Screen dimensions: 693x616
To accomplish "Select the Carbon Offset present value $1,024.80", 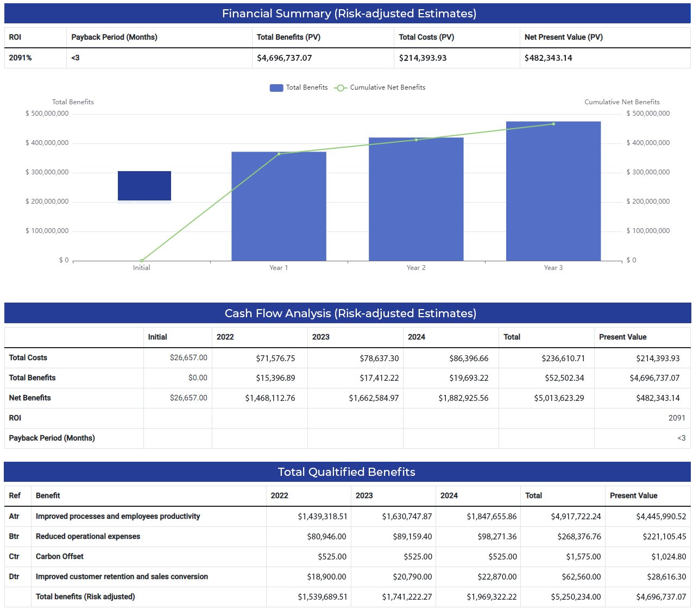I will [669, 557].
